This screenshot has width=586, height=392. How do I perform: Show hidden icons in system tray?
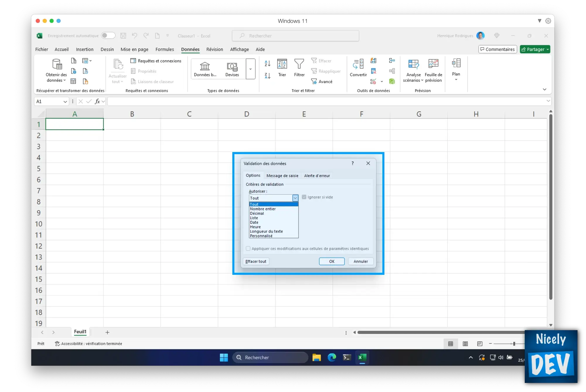tap(471, 357)
